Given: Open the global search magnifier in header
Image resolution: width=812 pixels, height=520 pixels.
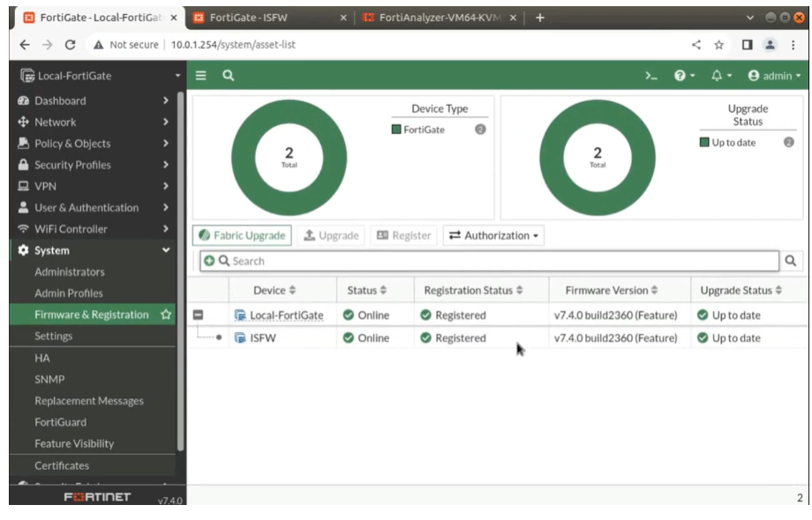Looking at the screenshot, I should pyautogui.click(x=228, y=76).
